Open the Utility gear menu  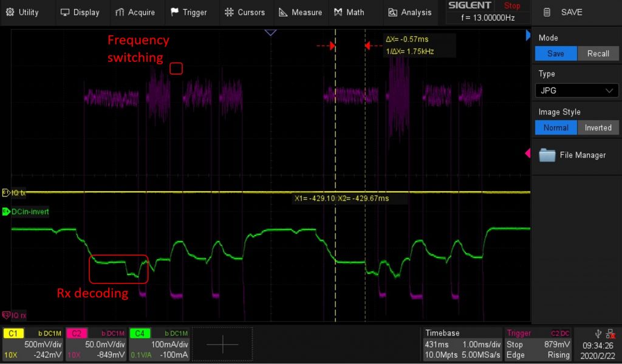click(10, 12)
